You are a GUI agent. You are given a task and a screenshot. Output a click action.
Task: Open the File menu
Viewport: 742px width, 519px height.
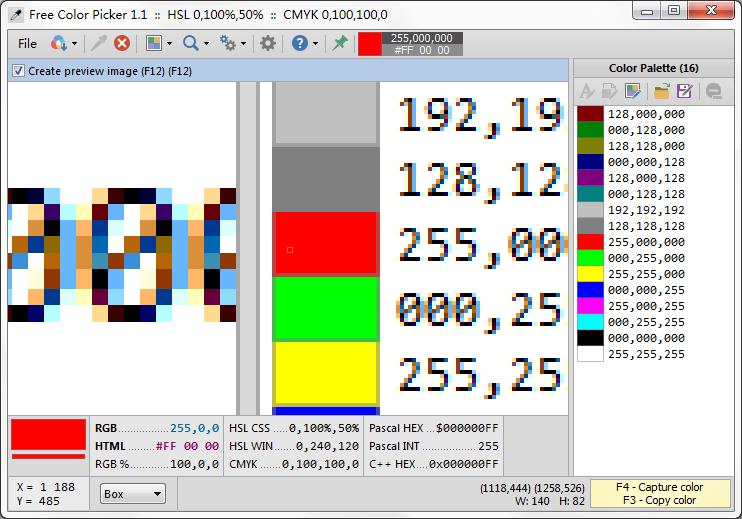tap(27, 43)
